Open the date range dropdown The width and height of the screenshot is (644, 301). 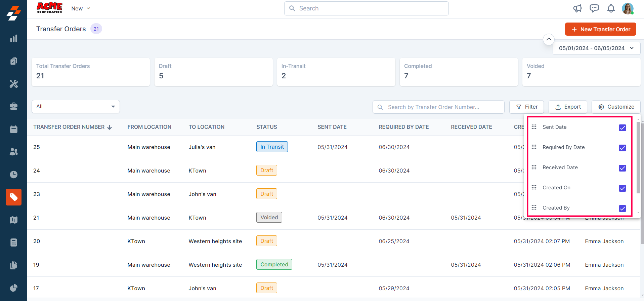pos(596,48)
